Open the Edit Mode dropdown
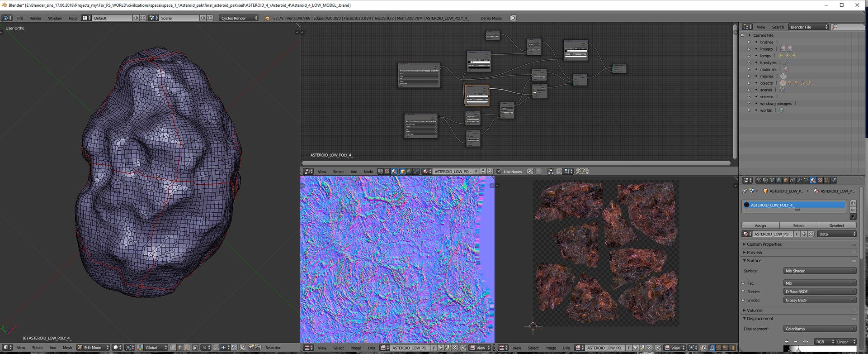The height and width of the screenshot is (354, 868). pyautogui.click(x=93, y=348)
